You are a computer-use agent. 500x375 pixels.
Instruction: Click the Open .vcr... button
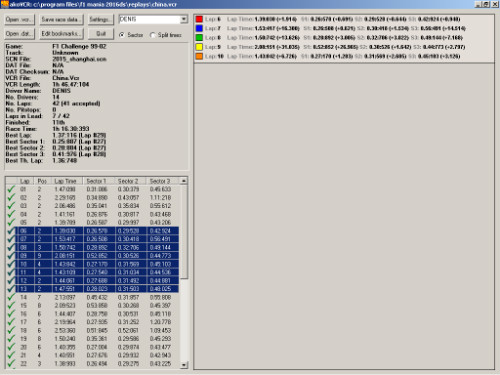[20, 20]
